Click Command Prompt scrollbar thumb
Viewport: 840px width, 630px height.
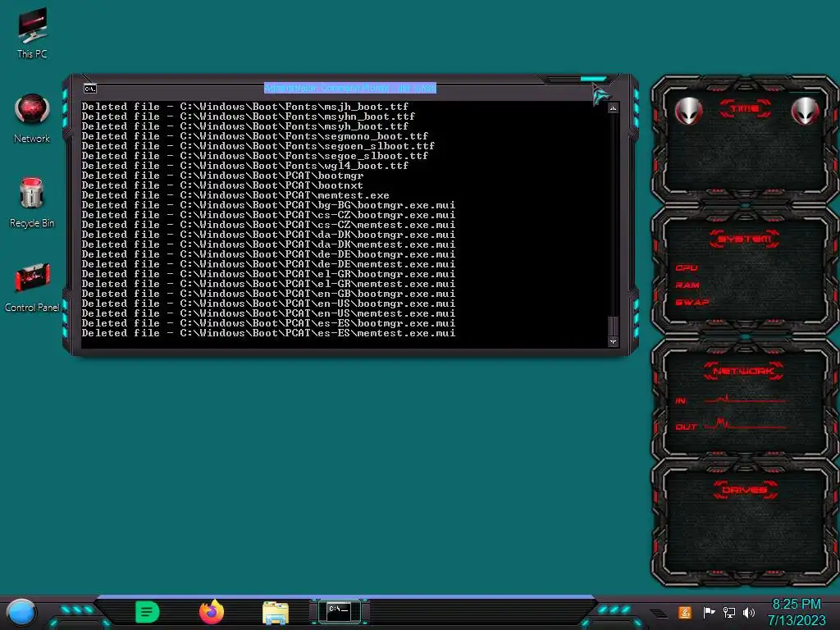click(x=613, y=326)
